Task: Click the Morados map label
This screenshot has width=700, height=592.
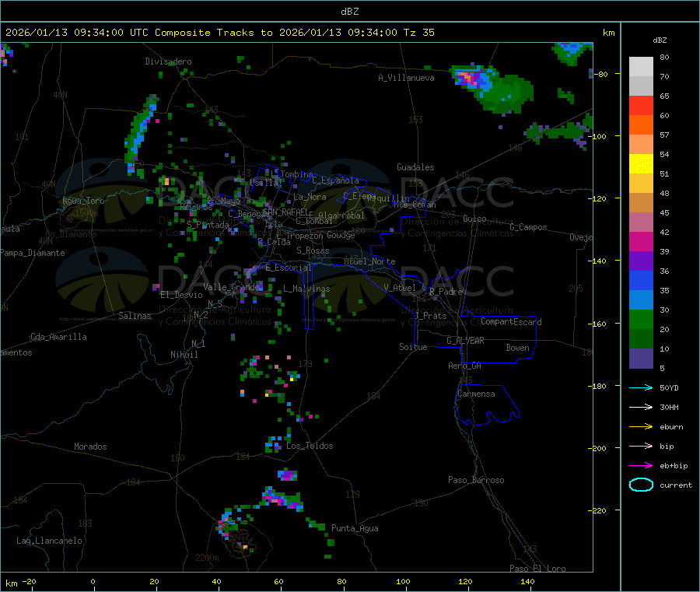Action: (x=90, y=447)
